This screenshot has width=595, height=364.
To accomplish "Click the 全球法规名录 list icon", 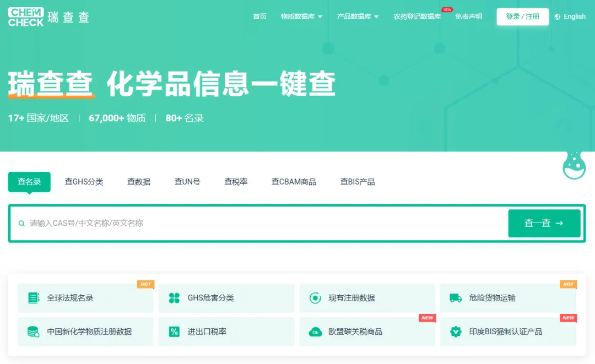I will pyautogui.click(x=34, y=298).
